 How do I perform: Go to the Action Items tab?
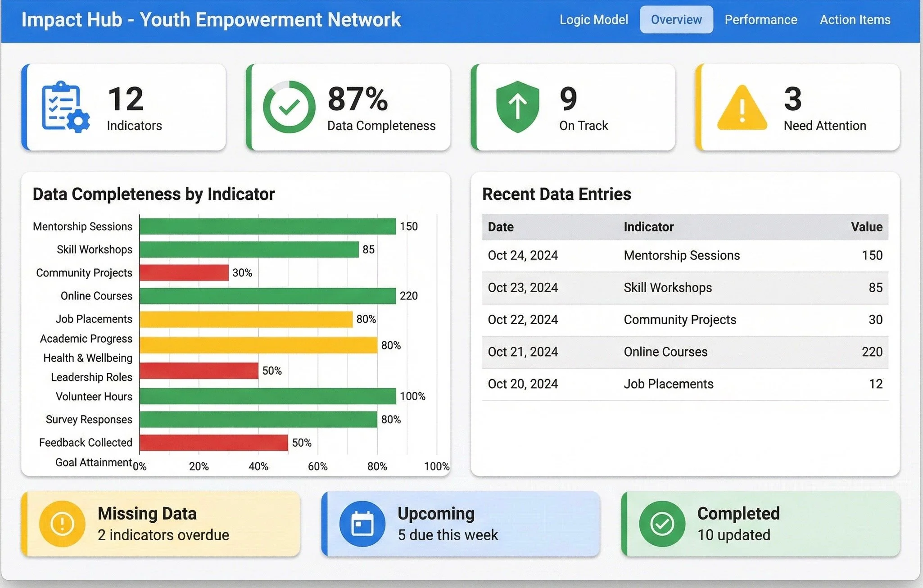[855, 20]
